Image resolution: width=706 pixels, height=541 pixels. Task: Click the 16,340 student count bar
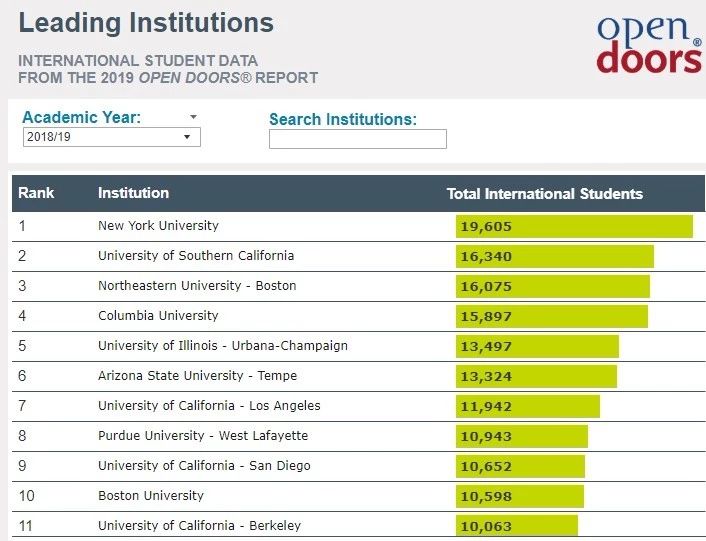pos(555,257)
